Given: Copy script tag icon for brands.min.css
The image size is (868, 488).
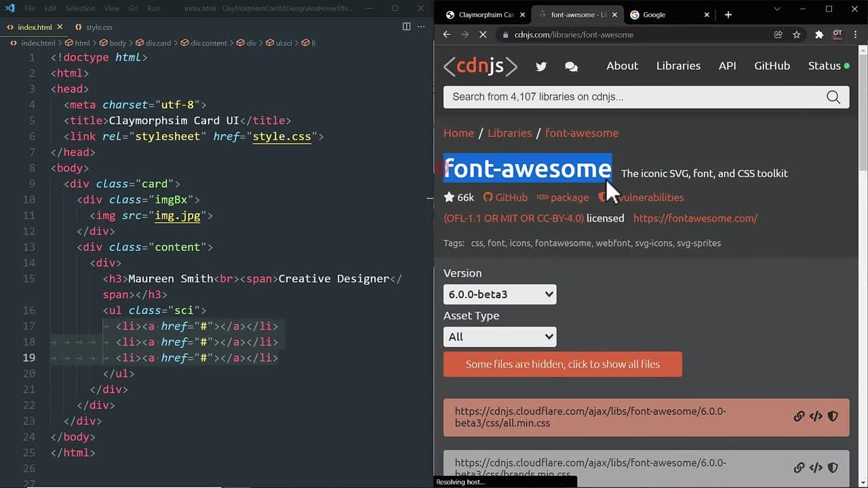Looking at the screenshot, I should (x=816, y=468).
